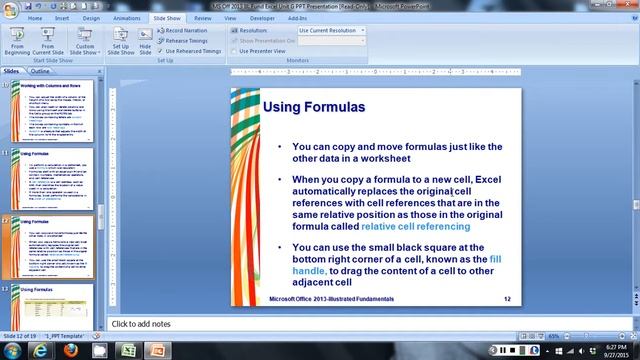This screenshot has height=360, width=640.
Task: Open the Windows Start menu
Action: point(13,351)
